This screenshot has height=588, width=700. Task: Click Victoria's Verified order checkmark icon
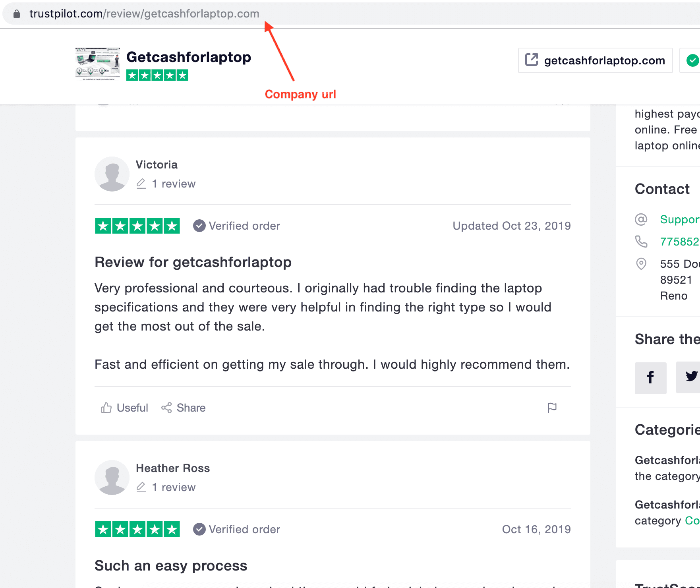pyautogui.click(x=199, y=226)
